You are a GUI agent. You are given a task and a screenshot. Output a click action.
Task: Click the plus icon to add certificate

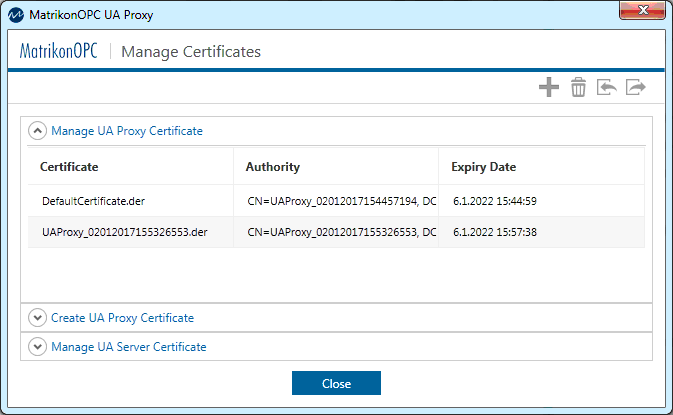(548, 88)
